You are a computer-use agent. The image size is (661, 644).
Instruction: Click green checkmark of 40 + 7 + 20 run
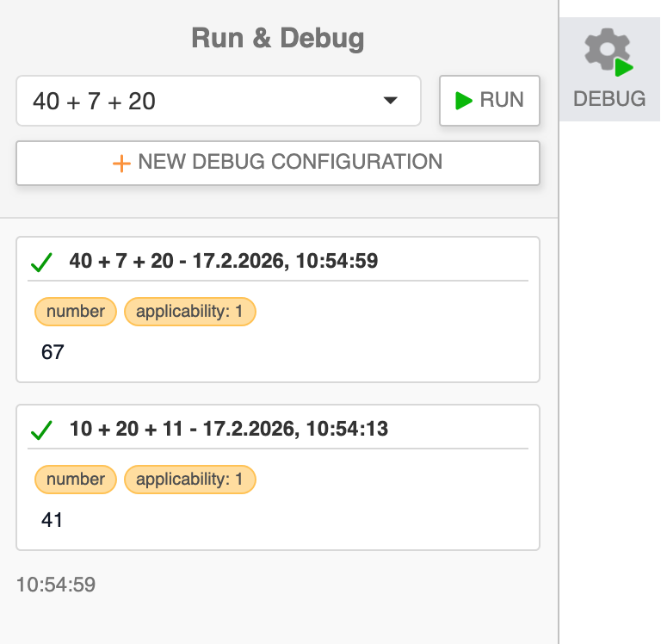[x=41, y=263]
